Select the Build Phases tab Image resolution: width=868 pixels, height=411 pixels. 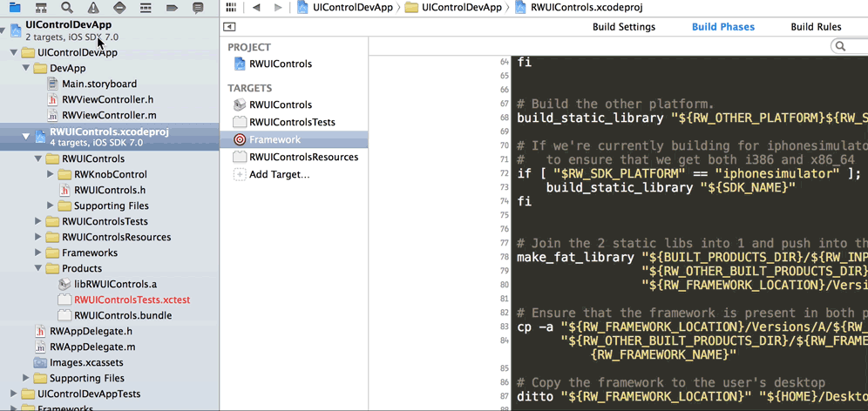pyautogui.click(x=723, y=26)
